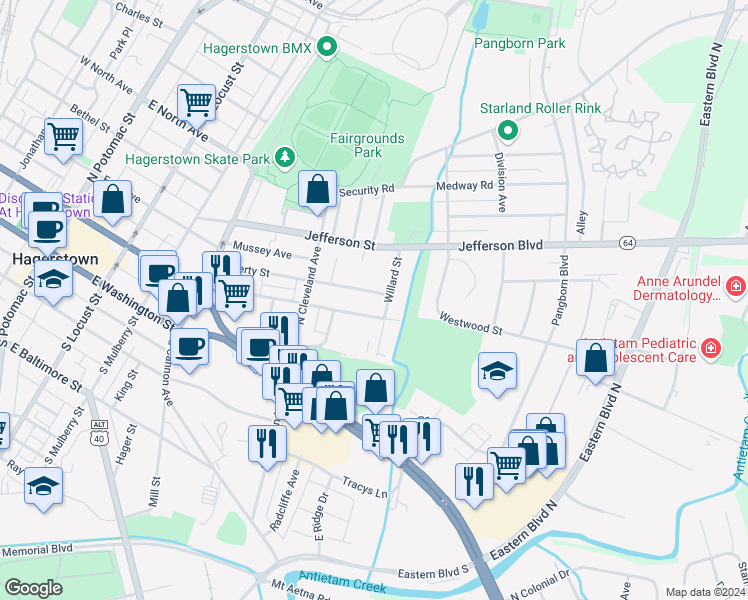Image resolution: width=748 pixels, height=600 pixels.
Task: Open the school marker below the Hagerstown label
Action: coord(53,281)
